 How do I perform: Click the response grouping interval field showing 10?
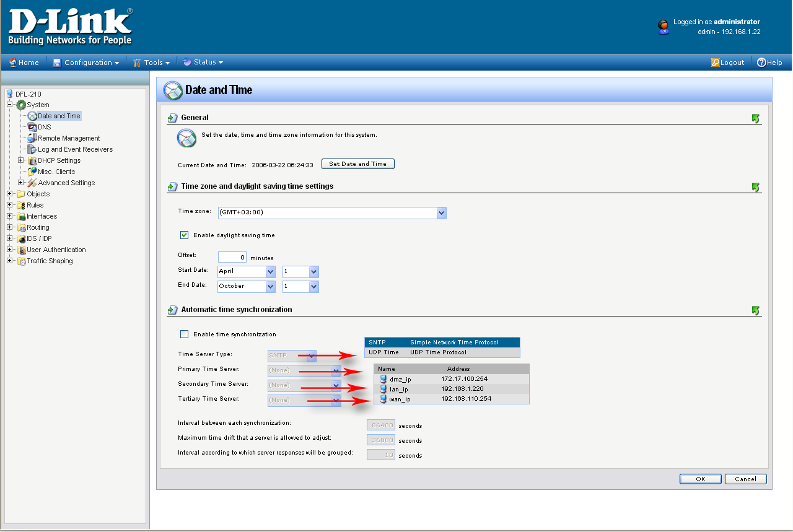tap(381, 455)
